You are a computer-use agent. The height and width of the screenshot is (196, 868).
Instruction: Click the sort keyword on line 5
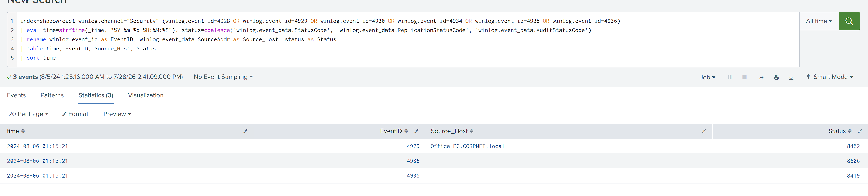pyautogui.click(x=33, y=58)
